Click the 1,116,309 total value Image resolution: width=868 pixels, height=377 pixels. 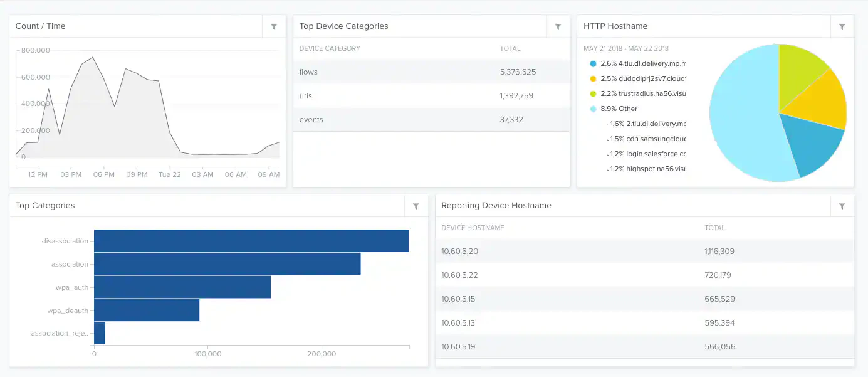coord(719,252)
